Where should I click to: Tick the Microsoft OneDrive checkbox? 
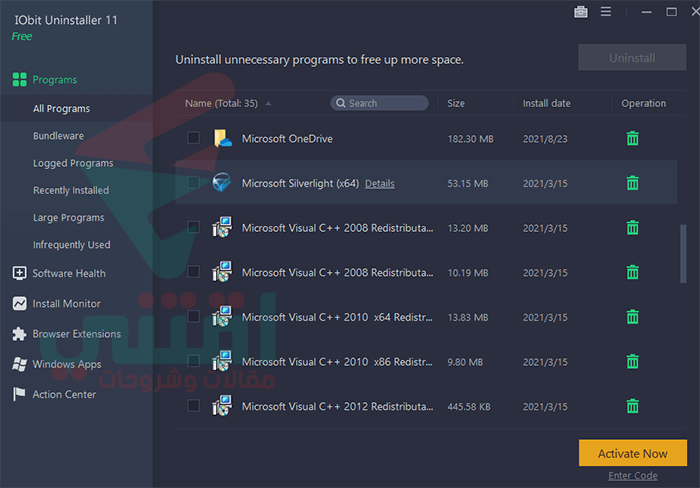click(x=193, y=138)
